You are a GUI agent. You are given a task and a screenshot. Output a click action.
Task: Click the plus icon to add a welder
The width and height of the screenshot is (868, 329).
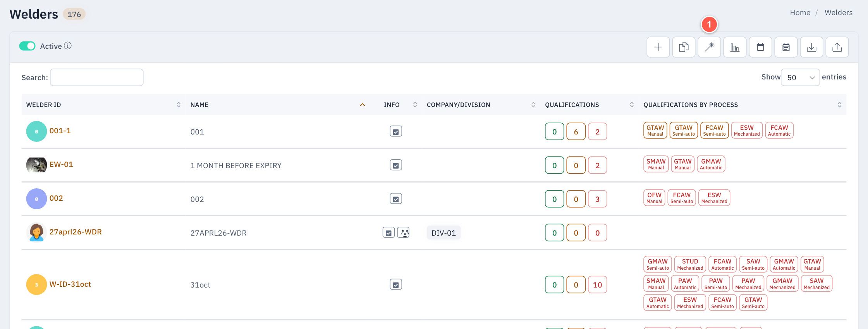(658, 47)
